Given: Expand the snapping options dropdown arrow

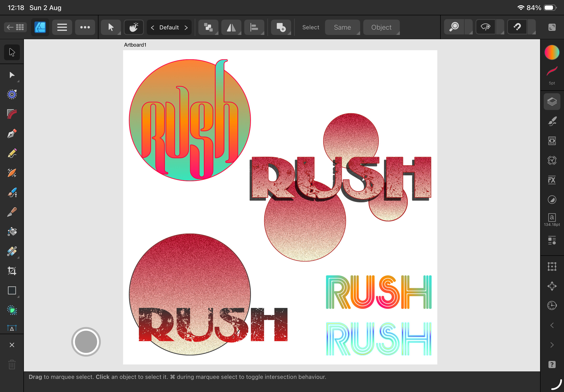Looking at the screenshot, I should coord(531,27).
